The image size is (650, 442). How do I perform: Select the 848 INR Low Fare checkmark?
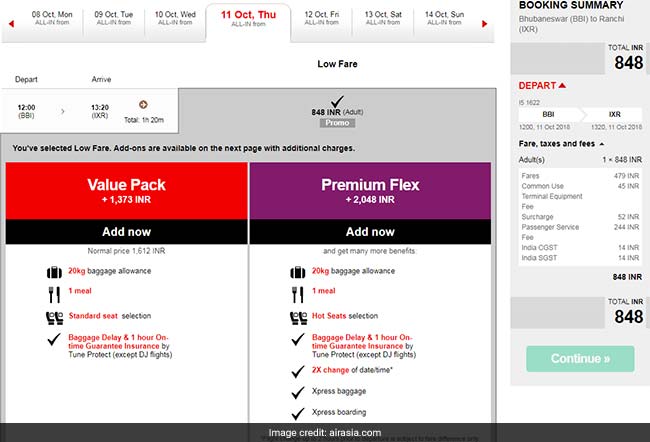pyautogui.click(x=336, y=101)
